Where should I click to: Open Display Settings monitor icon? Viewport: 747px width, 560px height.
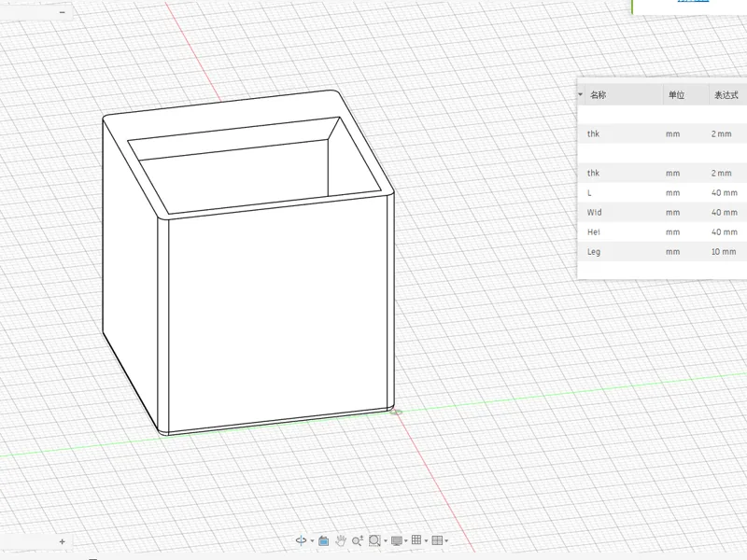click(x=396, y=540)
